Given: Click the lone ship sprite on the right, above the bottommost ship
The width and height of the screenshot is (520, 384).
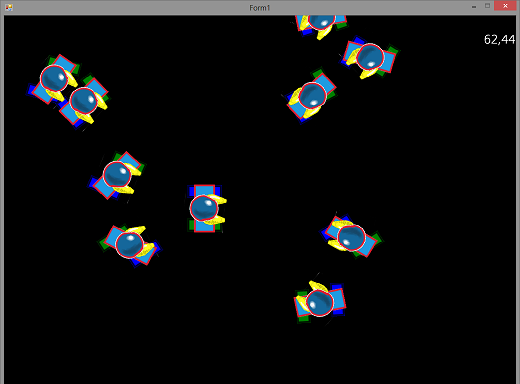Looking at the screenshot, I should (x=352, y=237).
